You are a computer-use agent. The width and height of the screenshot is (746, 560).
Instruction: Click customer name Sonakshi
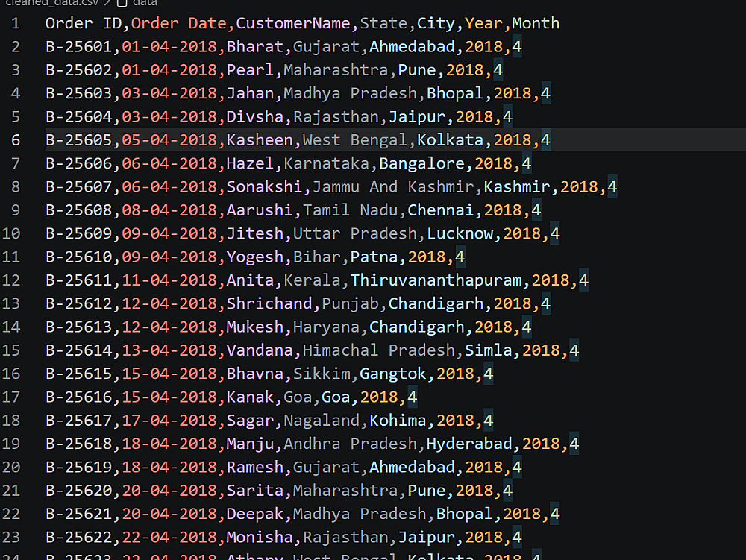[265, 186]
